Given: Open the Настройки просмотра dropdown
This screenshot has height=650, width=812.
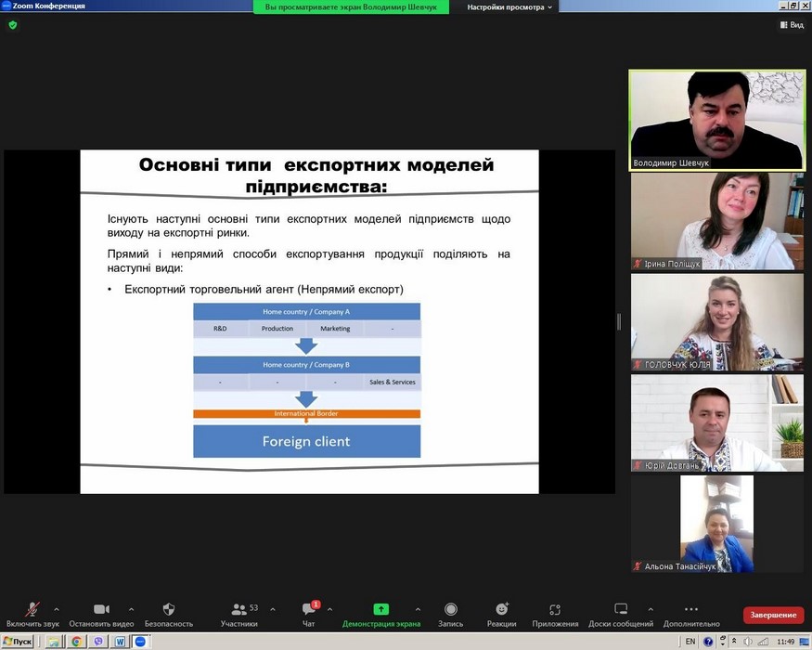Looking at the screenshot, I should (509, 6).
